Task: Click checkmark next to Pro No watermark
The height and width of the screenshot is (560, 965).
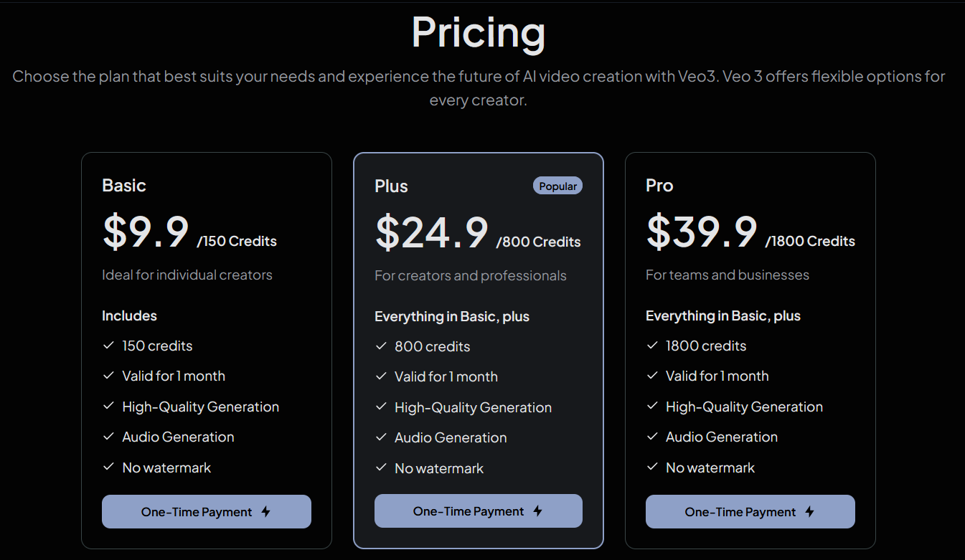Action: pos(652,468)
